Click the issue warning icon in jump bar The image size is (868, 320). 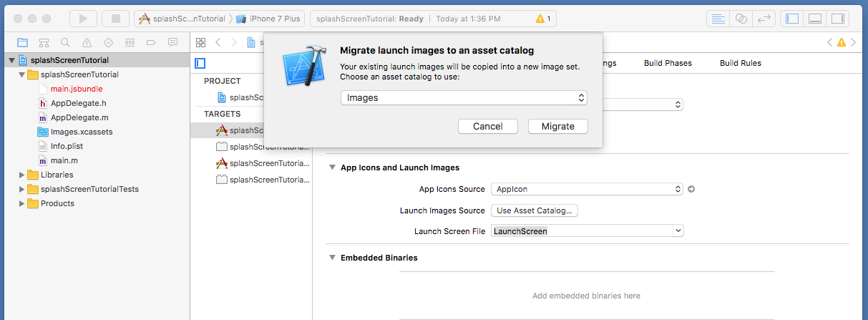coord(842,42)
